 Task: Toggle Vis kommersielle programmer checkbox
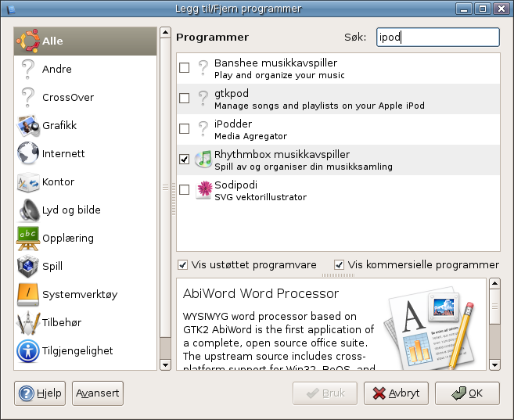tap(339, 264)
